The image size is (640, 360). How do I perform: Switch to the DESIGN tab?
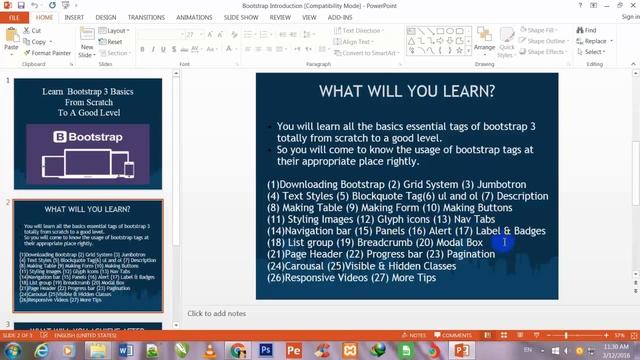(106, 18)
